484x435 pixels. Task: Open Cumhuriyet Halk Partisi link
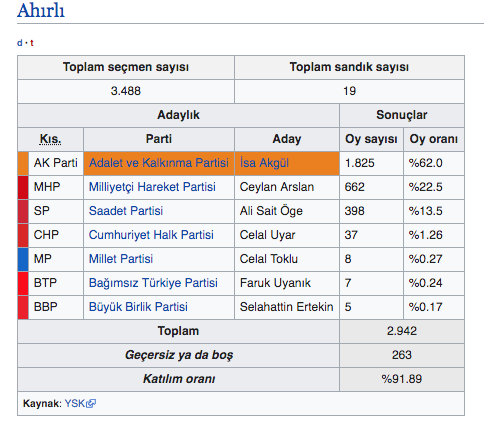pos(151,235)
